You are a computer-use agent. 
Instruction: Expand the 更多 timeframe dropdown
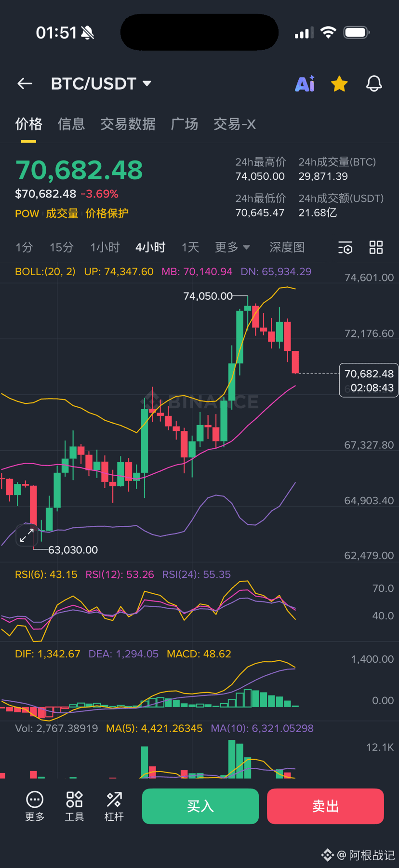(x=232, y=248)
